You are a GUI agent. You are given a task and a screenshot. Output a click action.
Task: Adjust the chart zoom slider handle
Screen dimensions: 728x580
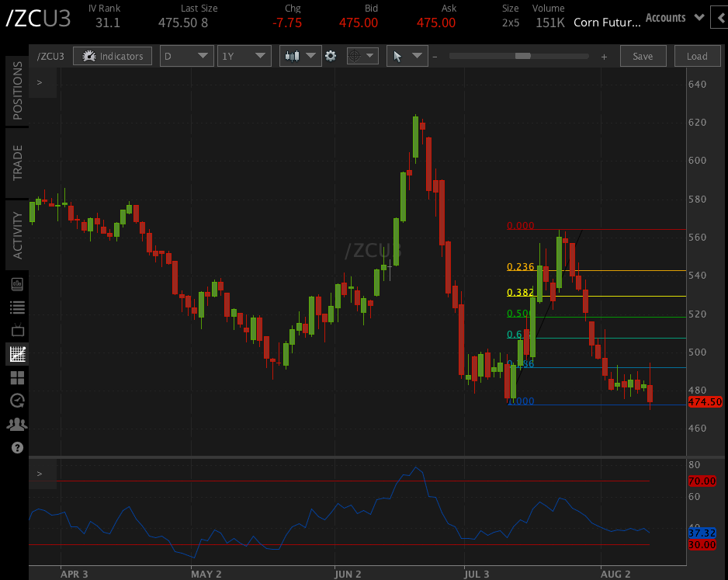click(523, 56)
